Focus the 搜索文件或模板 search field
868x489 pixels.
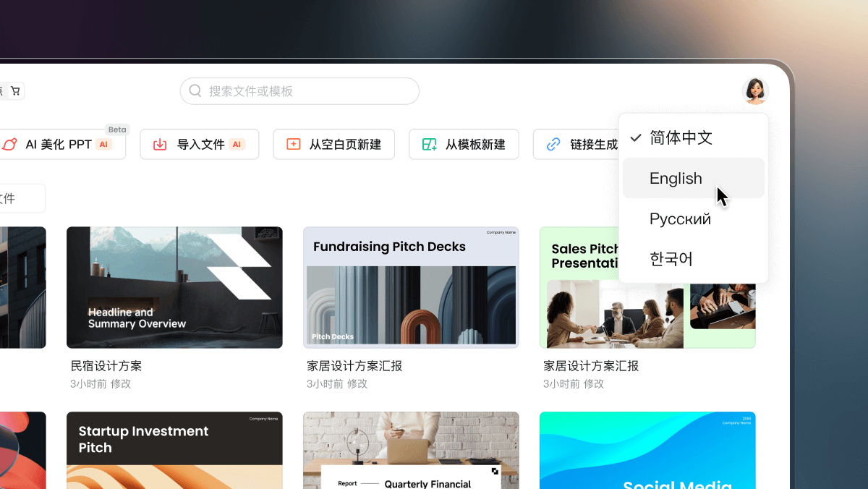pyautogui.click(x=299, y=91)
